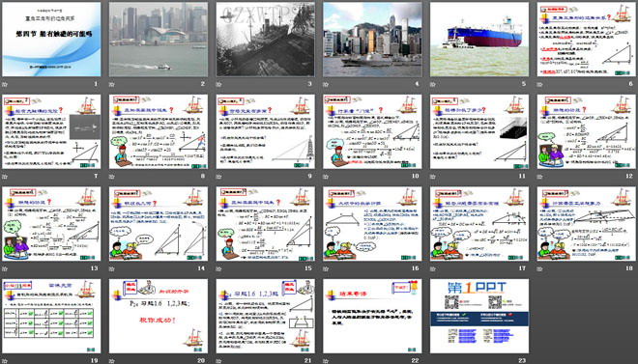Select slide 12 thumbnail

point(587,131)
